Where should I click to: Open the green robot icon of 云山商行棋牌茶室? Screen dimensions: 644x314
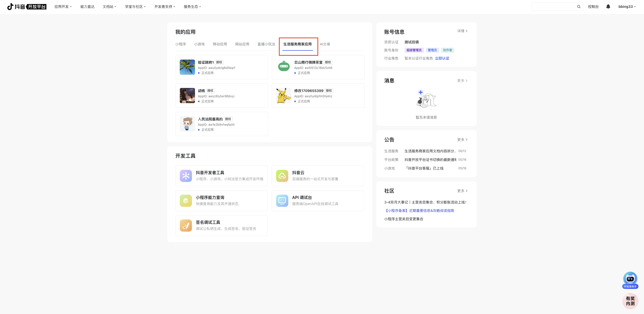[x=284, y=66]
